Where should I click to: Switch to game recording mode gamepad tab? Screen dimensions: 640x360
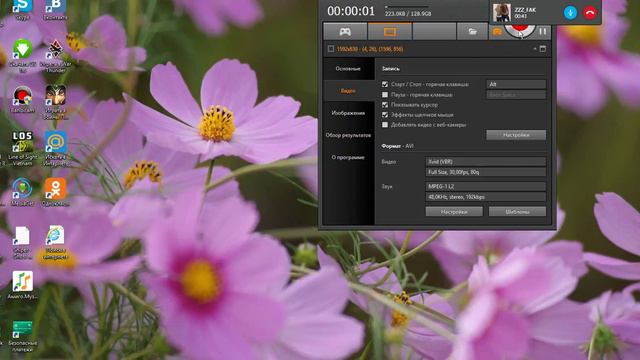click(345, 31)
